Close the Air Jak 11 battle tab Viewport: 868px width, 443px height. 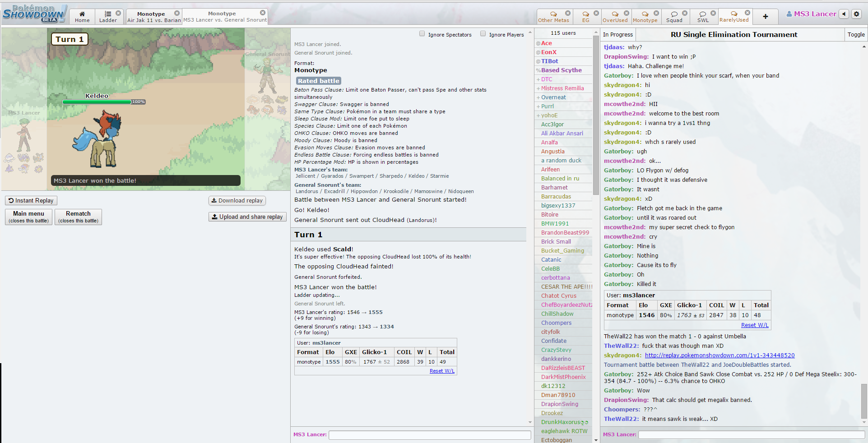click(x=177, y=13)
